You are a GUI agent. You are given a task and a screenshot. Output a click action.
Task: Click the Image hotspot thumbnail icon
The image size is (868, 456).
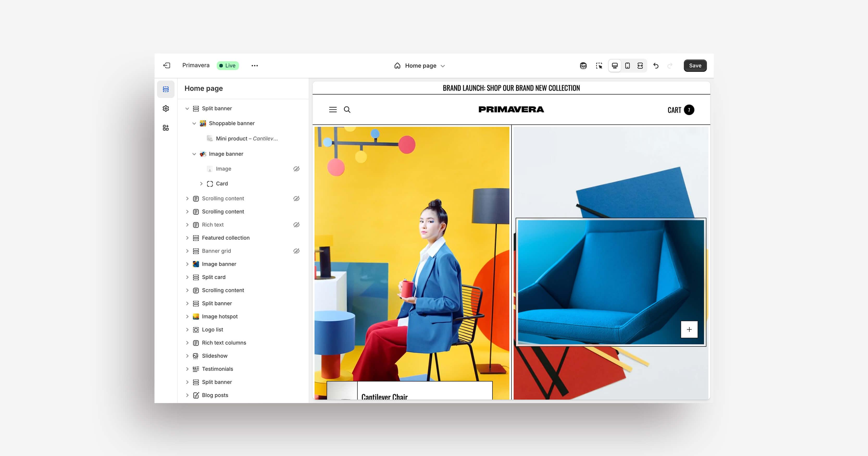pyautogui.click(x=196, y=317)
